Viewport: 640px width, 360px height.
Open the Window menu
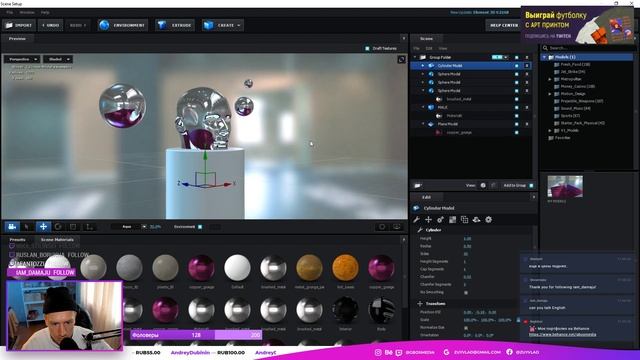coord(27,13)
